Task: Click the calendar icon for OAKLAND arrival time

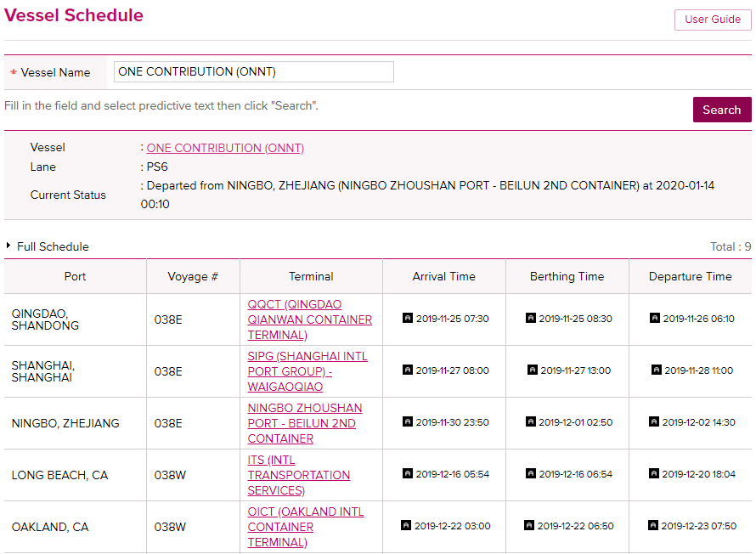Action: [406, 526]
